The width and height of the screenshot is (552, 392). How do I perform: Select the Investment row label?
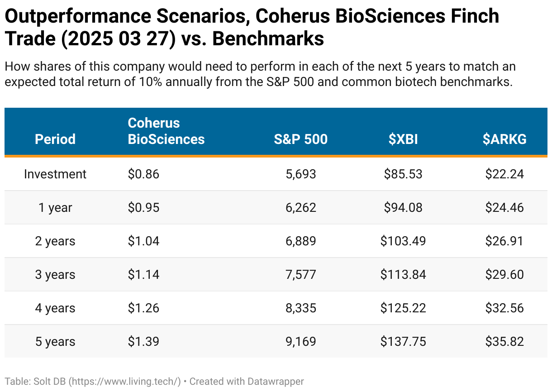point(55,174)
